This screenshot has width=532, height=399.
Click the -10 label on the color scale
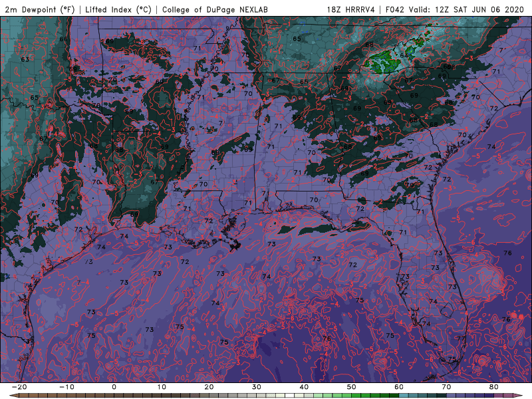coord(66,387)
